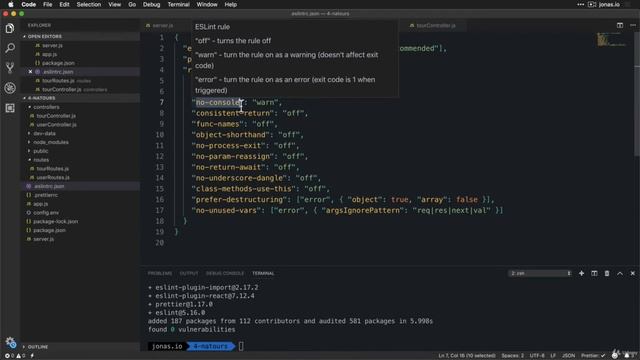Click the notifications bell in status bar

click(627, 356)
